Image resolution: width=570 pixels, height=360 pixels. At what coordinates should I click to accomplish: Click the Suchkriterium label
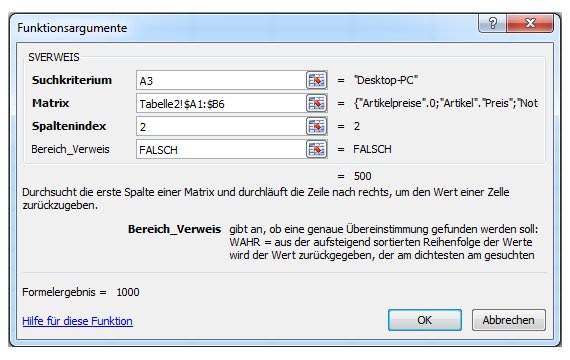(72, 80)
